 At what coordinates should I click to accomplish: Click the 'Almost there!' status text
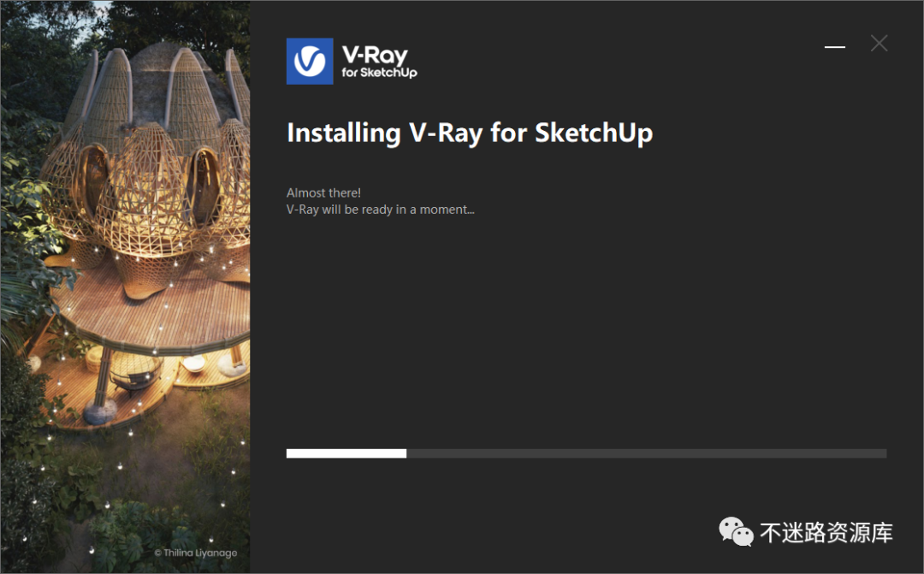[x=323, y=192]
